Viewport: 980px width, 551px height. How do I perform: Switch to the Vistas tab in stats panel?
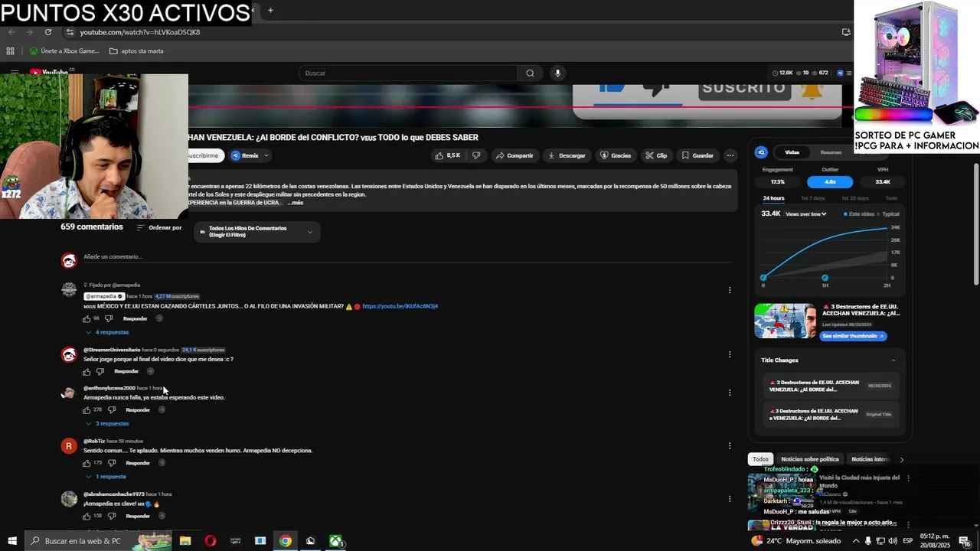792,152
